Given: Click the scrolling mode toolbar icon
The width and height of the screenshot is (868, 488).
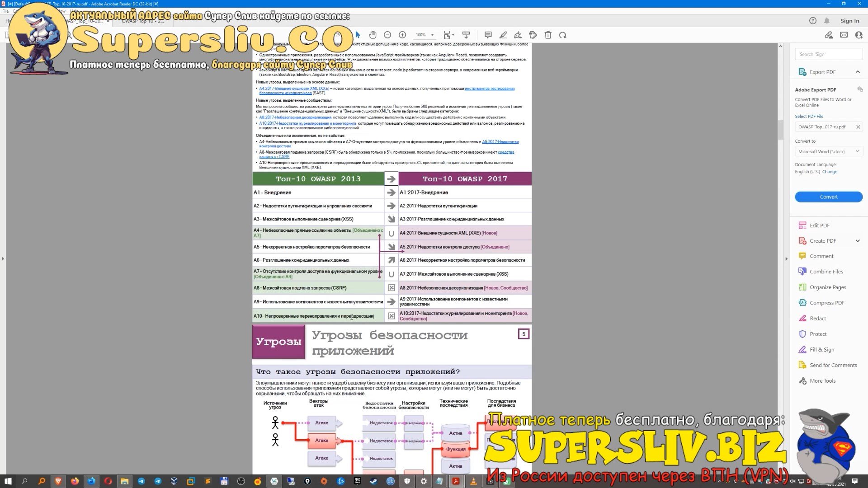Looking at the screenshot, I should pyautogui.click(x=467, y=35).
